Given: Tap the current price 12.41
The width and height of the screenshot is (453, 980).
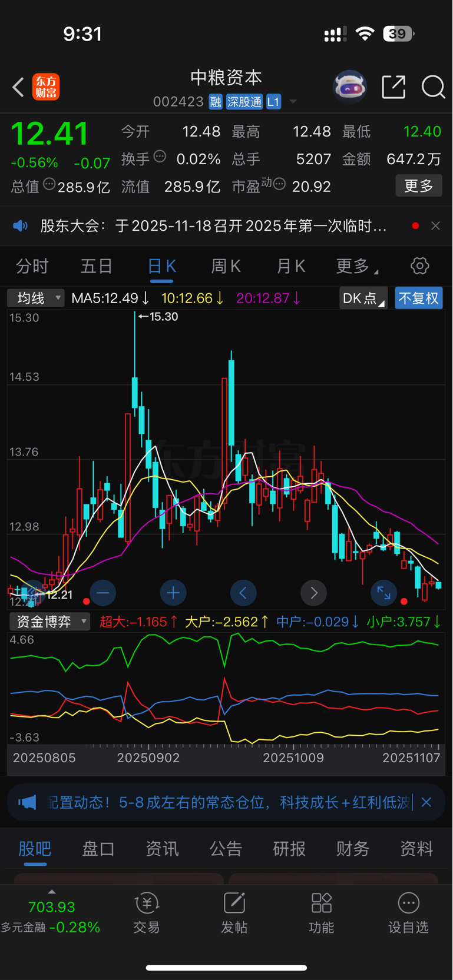Looking at the screenshot, I should [x=49, y=134].
